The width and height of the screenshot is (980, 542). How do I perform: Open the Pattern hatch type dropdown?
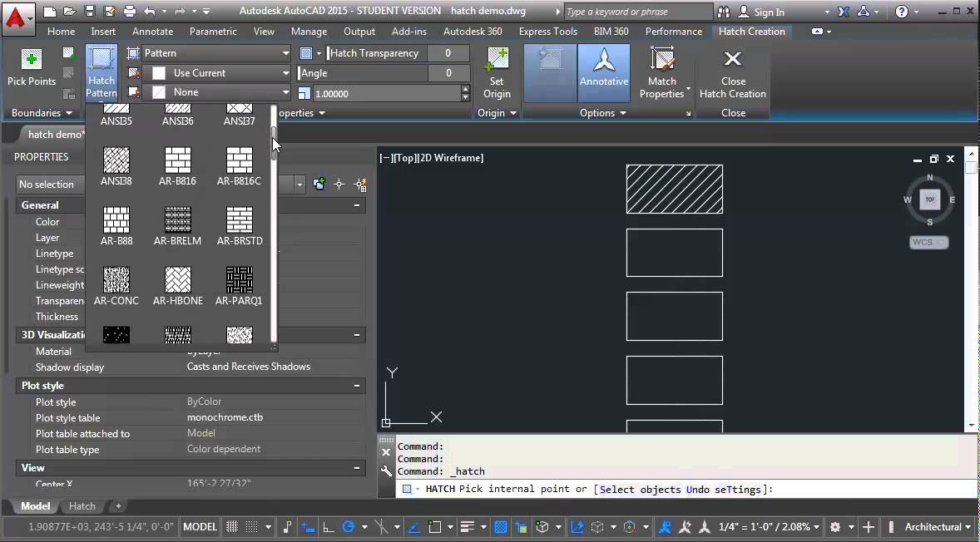point(217,53)
